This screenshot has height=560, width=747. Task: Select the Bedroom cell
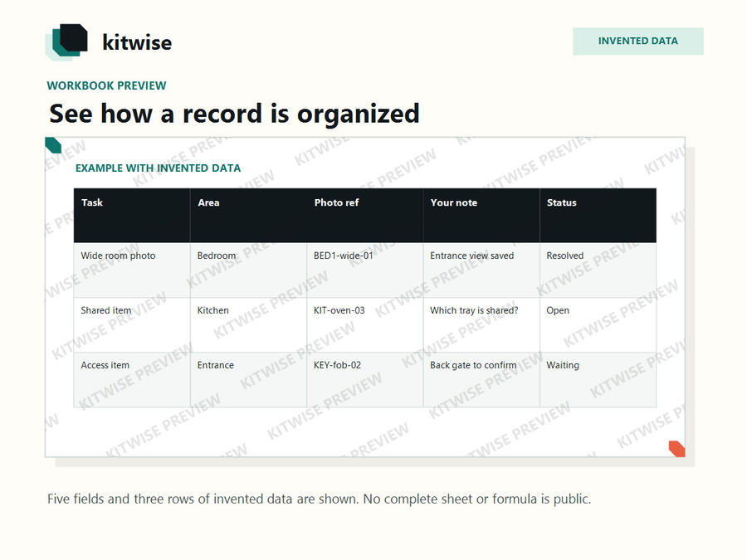(248, 270)
